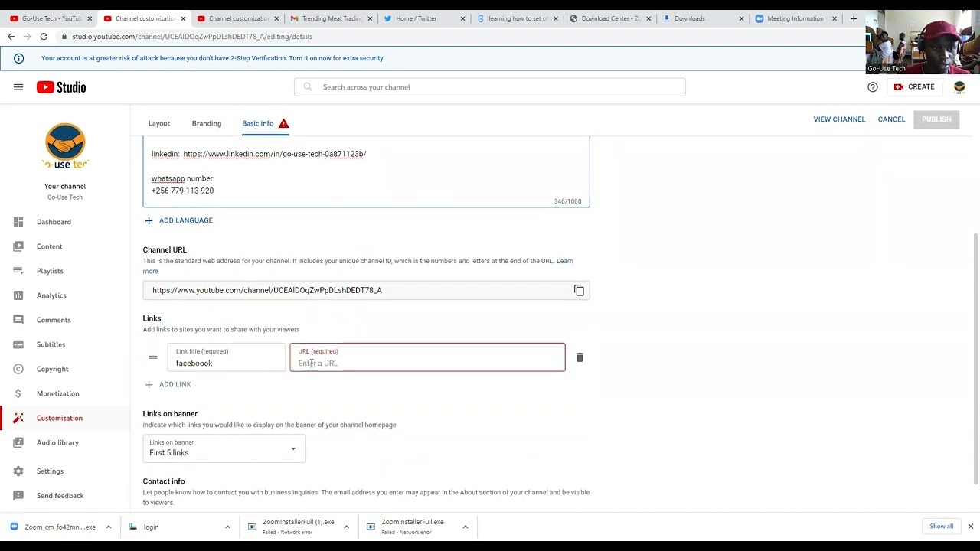Open the Learn more link
980x551 pixels.
coord(564,261)
